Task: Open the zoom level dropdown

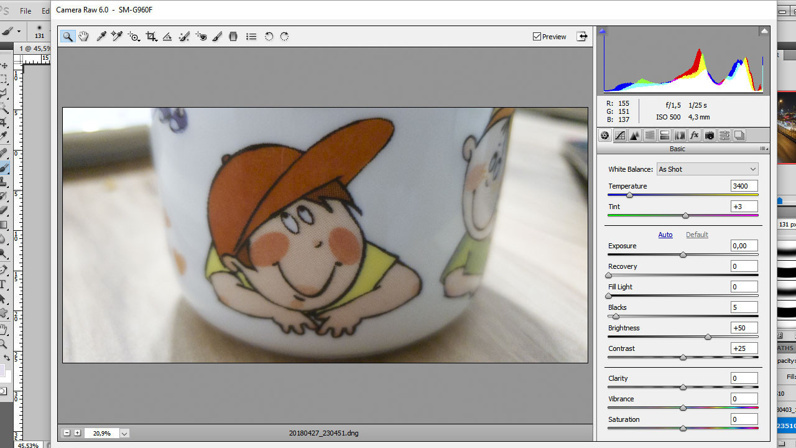Action: (124, 434)
